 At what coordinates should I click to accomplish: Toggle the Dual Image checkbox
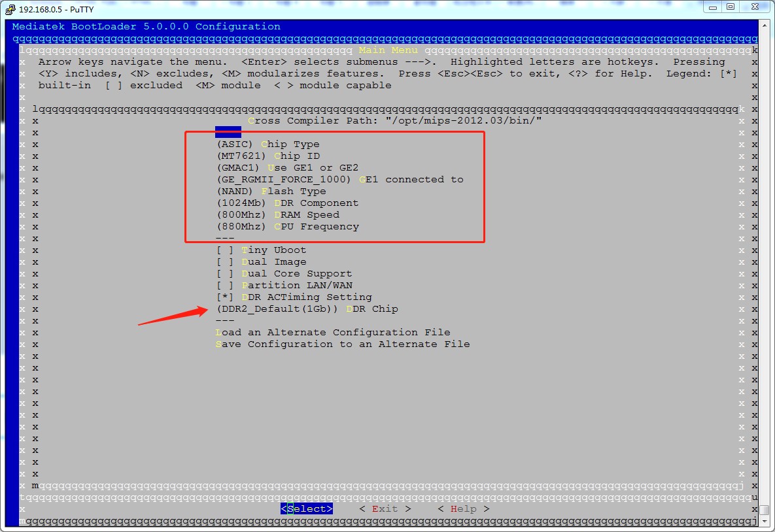225,262
